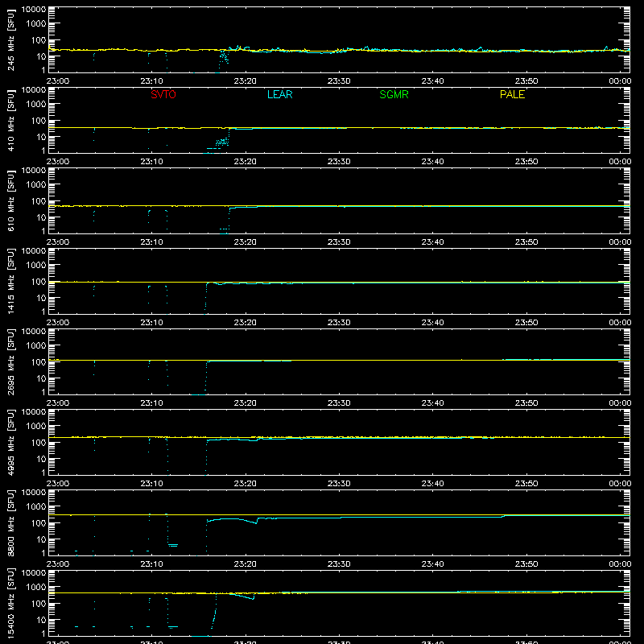Click the red SVTO legend label
Image resolution: width=644 pixels, height=644 pixels.
(163, 94)
